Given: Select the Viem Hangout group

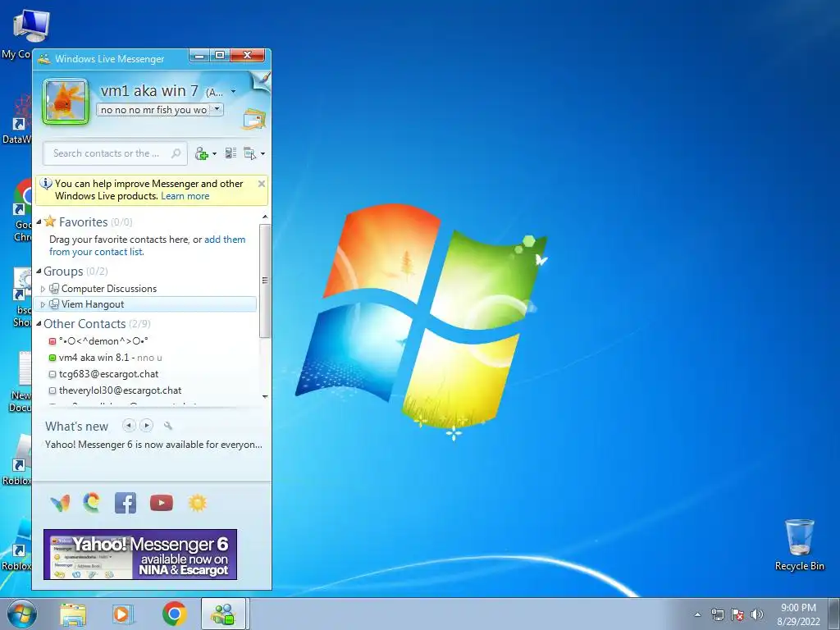Looking at the screenshot, I should pos(146,304).
